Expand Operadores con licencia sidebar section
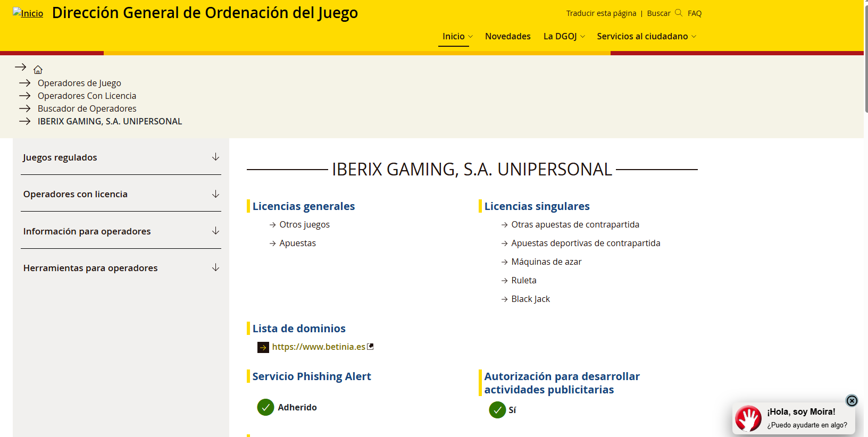 [x=121, y=194]
